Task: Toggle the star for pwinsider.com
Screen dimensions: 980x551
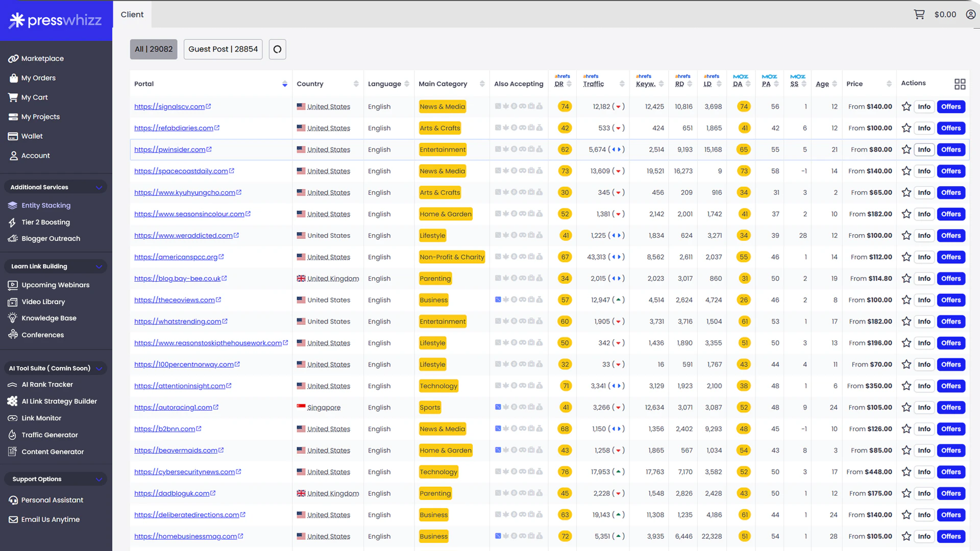Action: (906, 149)
